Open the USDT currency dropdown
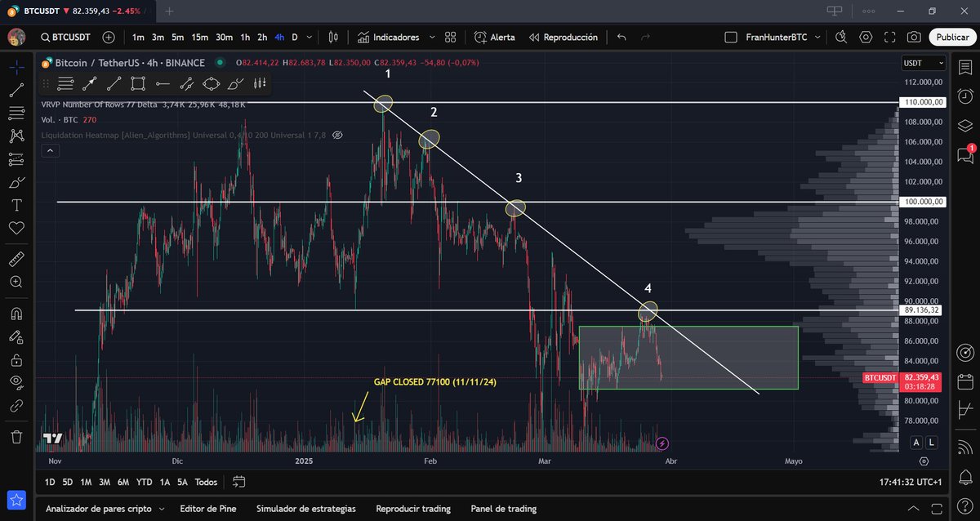 pyautogui.click(x=924, y=63)
